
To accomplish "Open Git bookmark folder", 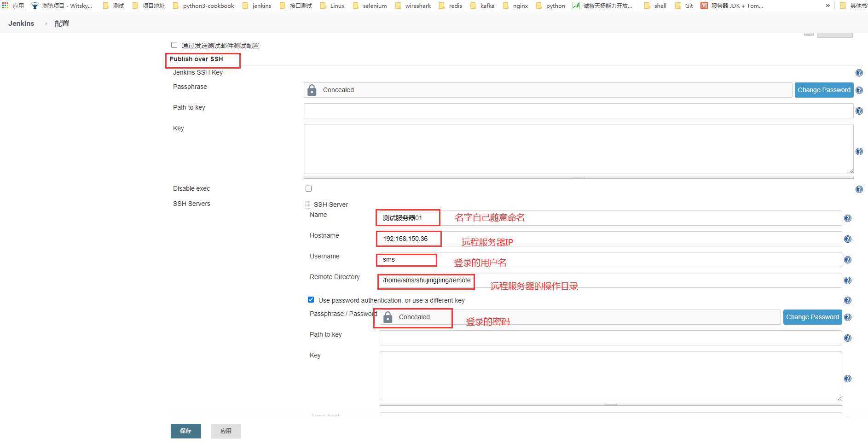I will [684, 6].
